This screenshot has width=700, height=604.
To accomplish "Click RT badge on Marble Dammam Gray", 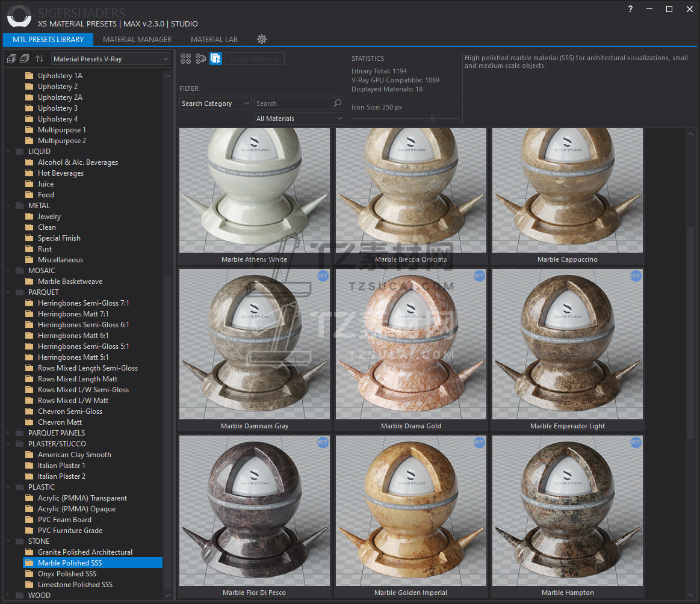I will (x=323, y=276).
